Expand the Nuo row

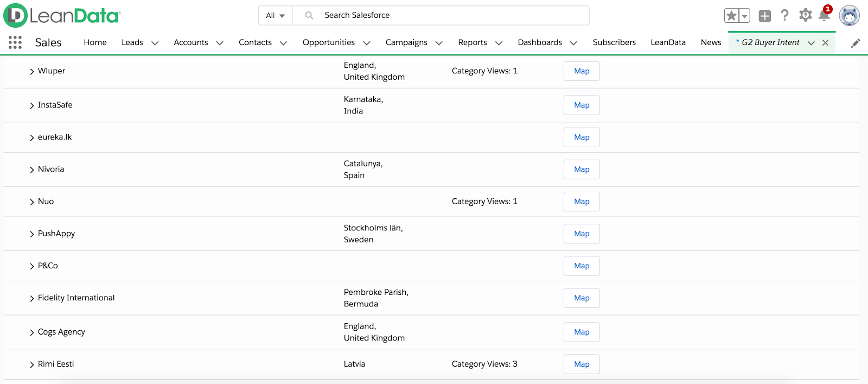[32, 202]
